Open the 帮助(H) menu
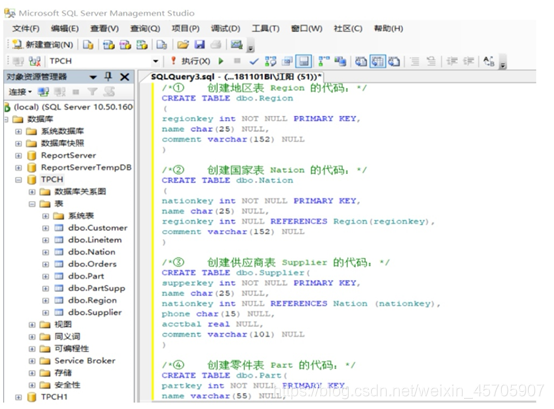The height and width of the screenshot is (409, 554). tap(389, 28)
